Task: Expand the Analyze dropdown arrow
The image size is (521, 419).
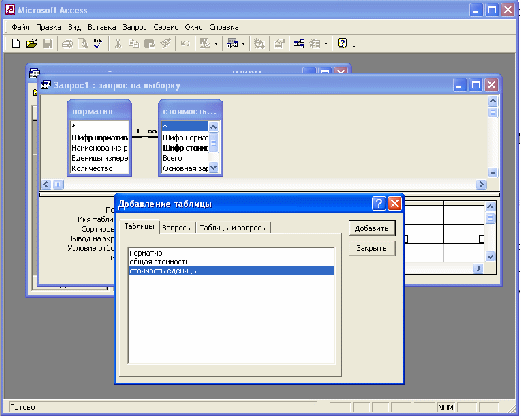Action: [x=243, y=44]
